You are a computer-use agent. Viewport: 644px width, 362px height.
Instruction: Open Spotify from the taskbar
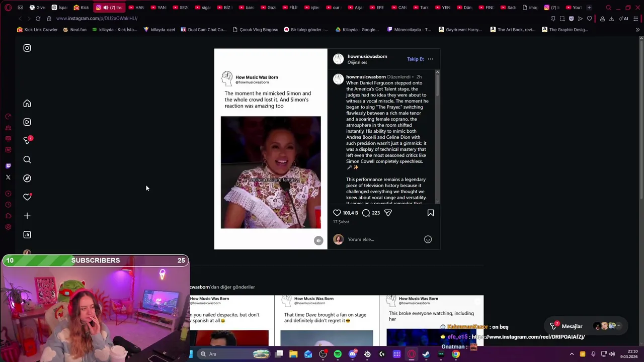[338, 354]
